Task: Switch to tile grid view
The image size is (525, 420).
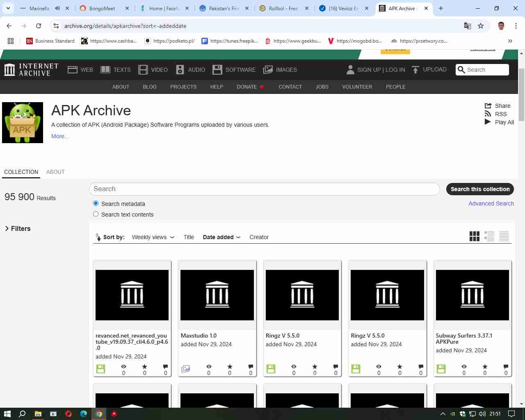Action: pos(475,236)
